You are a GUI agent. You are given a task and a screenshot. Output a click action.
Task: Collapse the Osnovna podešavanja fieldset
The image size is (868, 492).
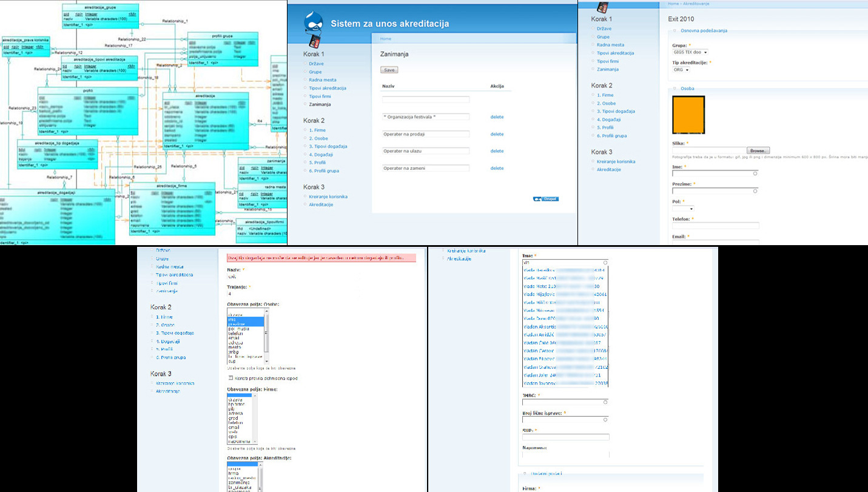click(673, 30)
